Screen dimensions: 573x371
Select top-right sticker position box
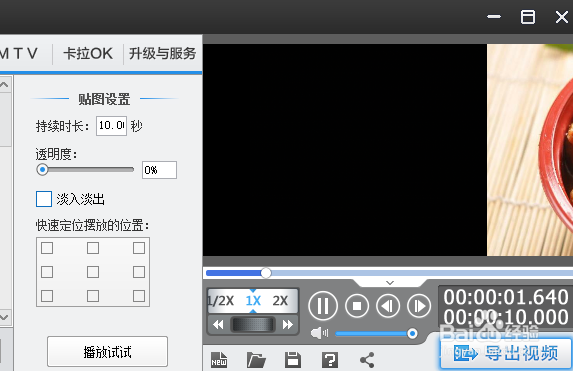[139, 248]
